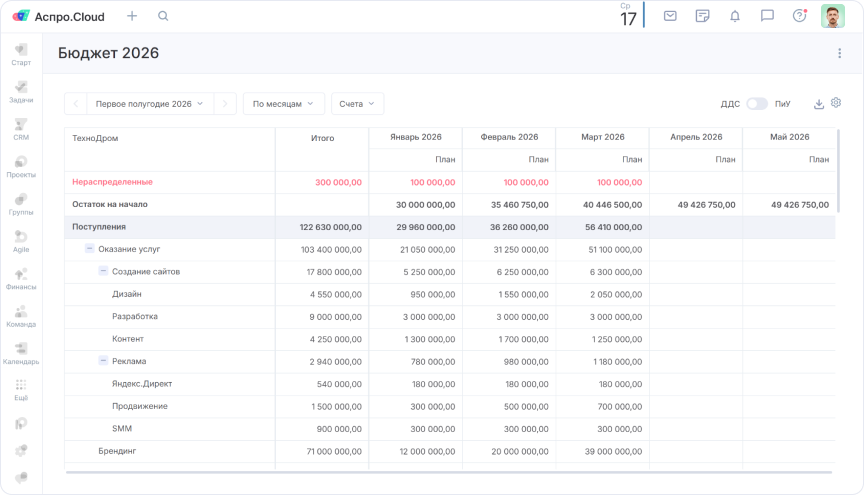Image resolution: width=864 pixels, height=495 pixels.
Task: Toggle the ДДС / ПиУ switch
Action: (x=757, y=104)
